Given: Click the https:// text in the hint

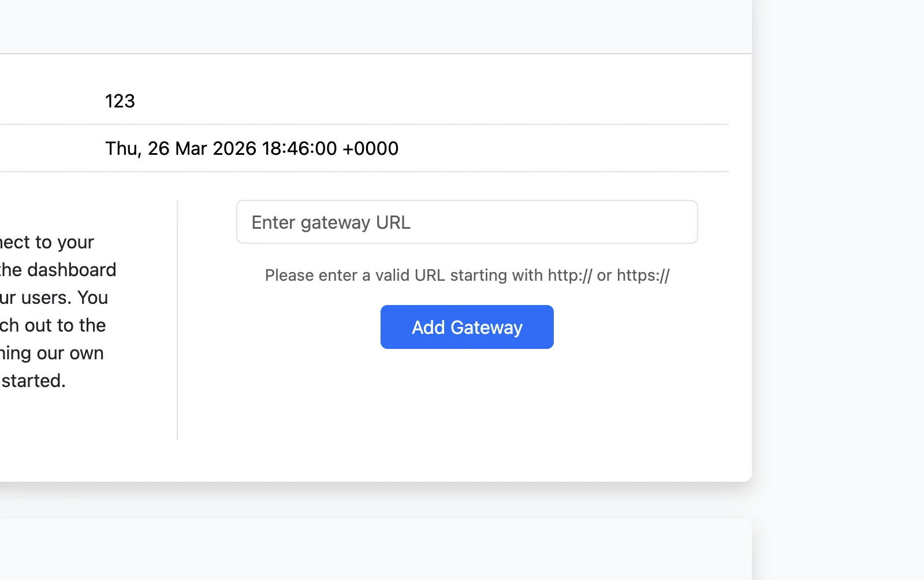Looking at the screenshot, I should click(x=642, y=275).
